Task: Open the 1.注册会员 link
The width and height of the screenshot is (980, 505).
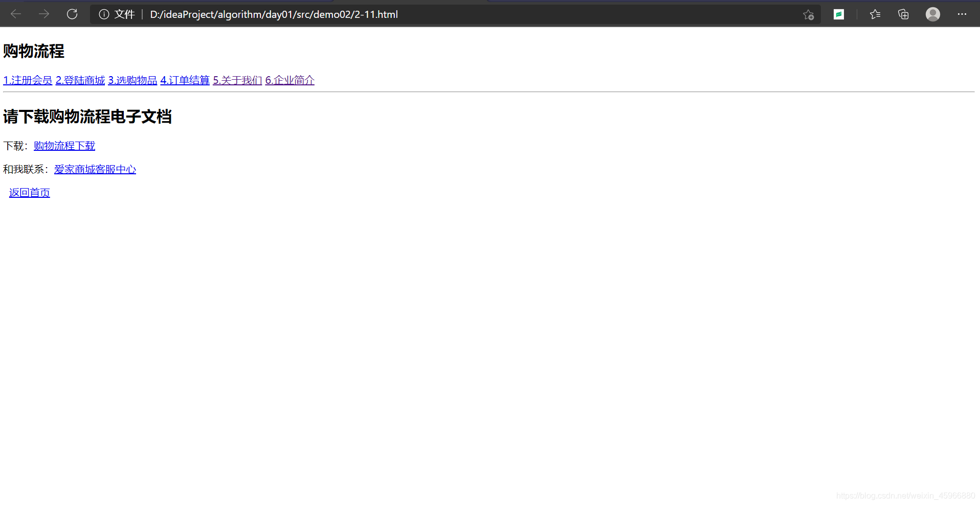Action: [x=28, y=80]
